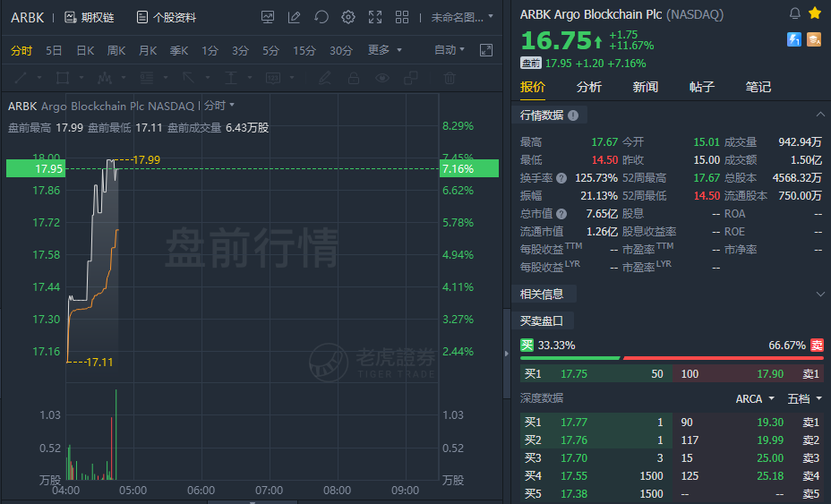Select the 30分 timeframe
Image resolution: width=831 pixels, height=504 pixels.
pyautogui.click(x=341, y=50)
